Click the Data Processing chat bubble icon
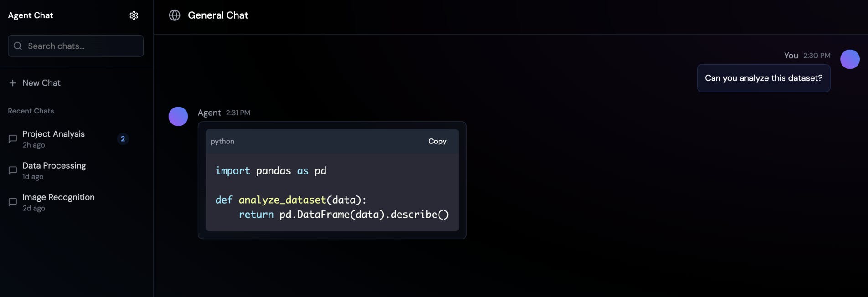 tap(13, 170)
